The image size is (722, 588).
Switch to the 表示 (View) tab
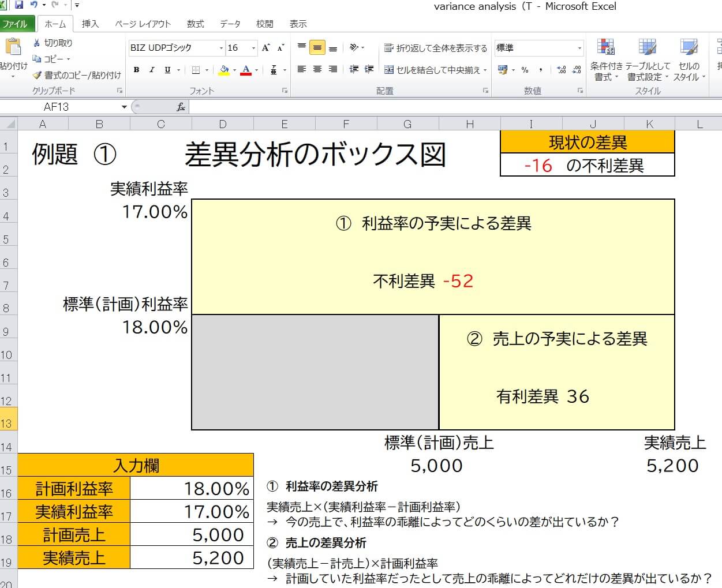tap(298, 24)
